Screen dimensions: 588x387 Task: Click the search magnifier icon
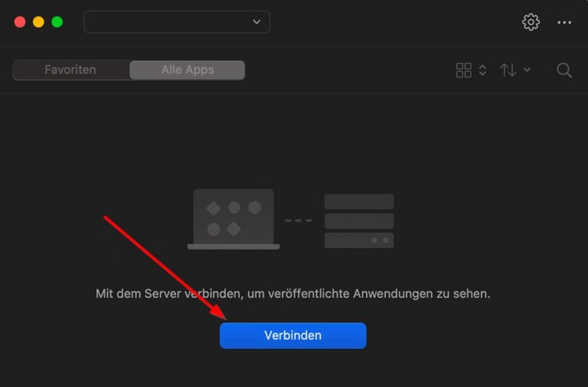tap(564, 70)
